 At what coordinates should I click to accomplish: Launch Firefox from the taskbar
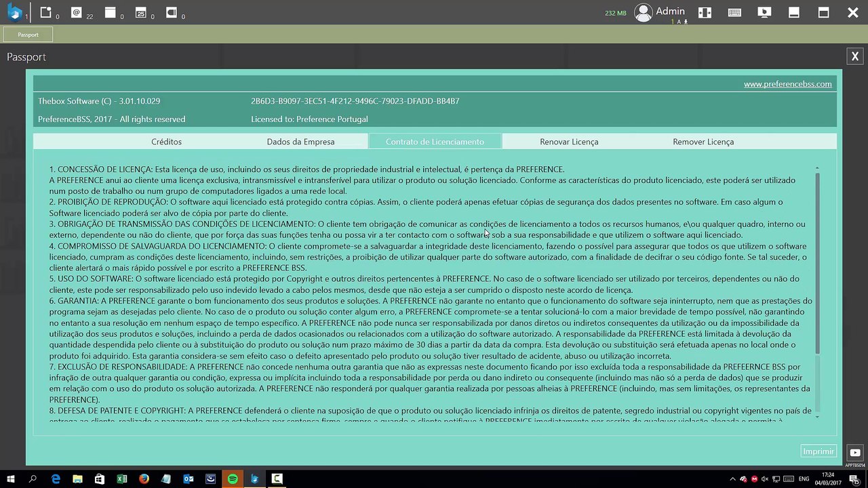point(144,479)
